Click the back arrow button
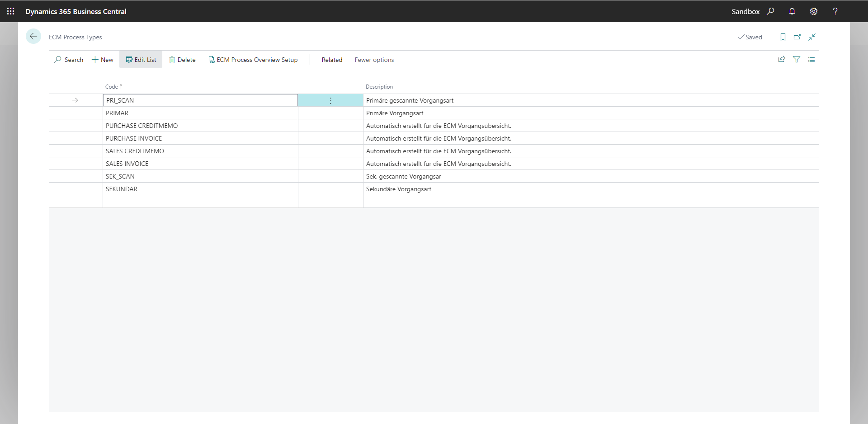Screen dimensions: 868x424 tap(33, 37)
